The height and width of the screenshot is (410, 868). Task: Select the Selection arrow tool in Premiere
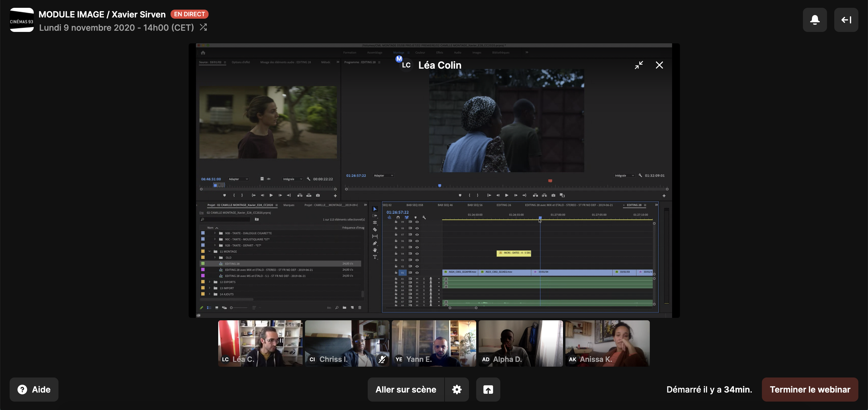(x=375, y=209)
